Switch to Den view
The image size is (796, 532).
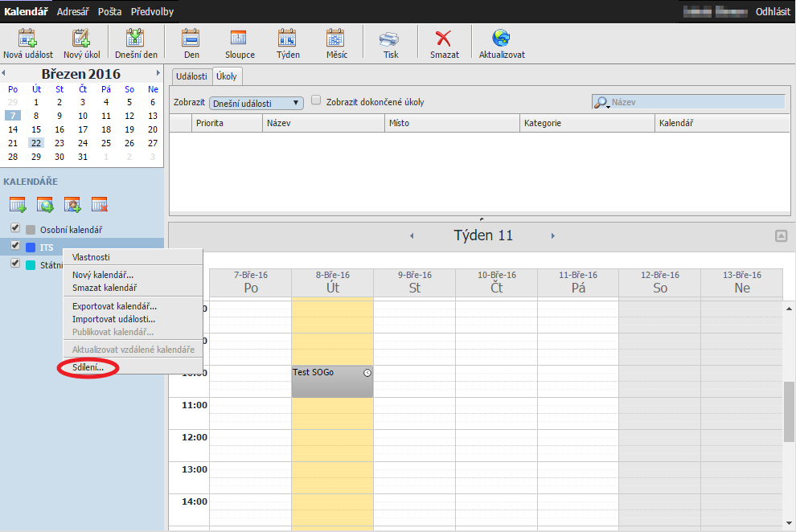coord(191,44)
